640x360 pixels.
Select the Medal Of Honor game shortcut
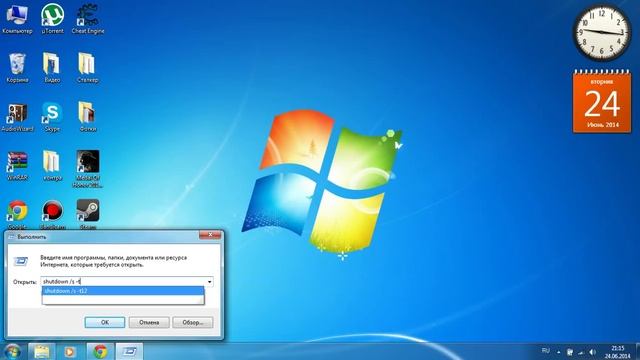click(x=87, y=169)
